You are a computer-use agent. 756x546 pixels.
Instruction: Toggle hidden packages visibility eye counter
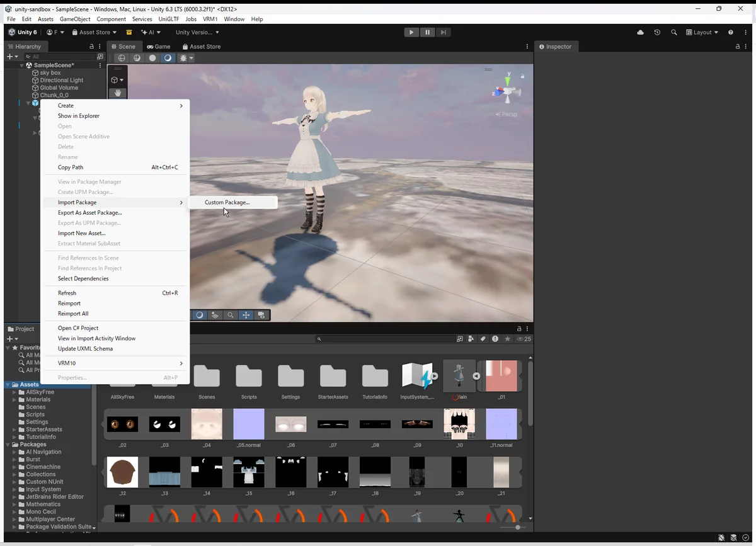tap(524, 339)
